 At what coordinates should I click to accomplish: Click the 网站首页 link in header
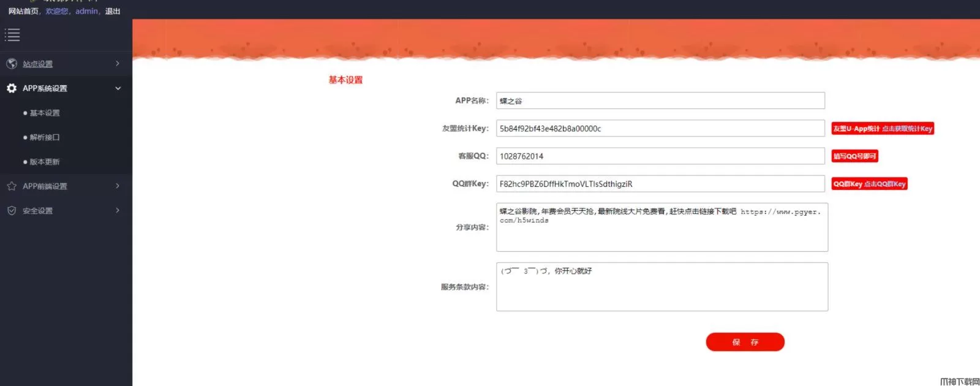point(23,11)
